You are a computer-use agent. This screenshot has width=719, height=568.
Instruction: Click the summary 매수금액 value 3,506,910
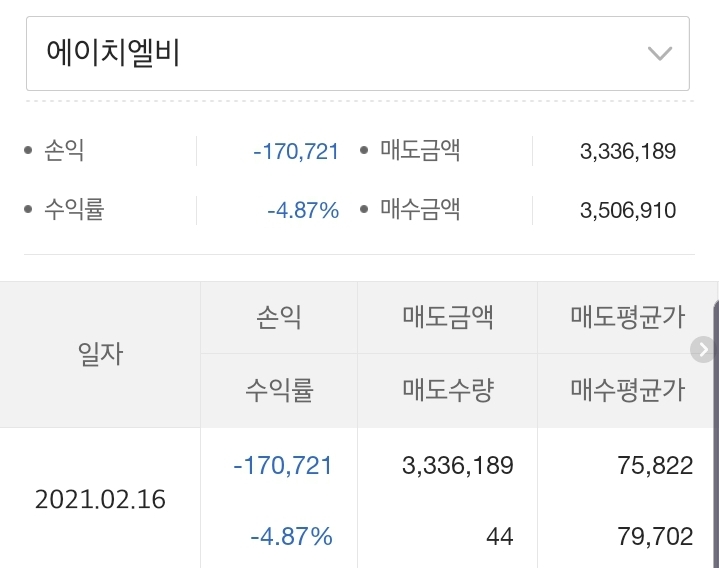[x=628, y=210]
